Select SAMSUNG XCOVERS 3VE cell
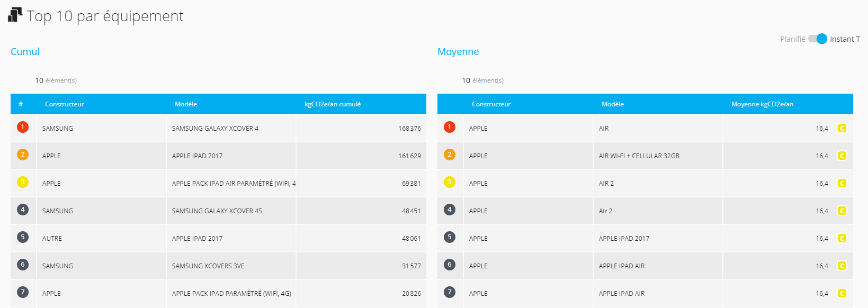 point(231,266)
